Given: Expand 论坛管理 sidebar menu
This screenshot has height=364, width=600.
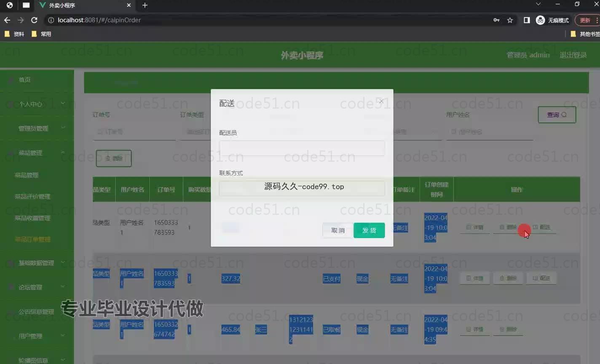Looking at the screenshot, I should click(x=37, y=287).
